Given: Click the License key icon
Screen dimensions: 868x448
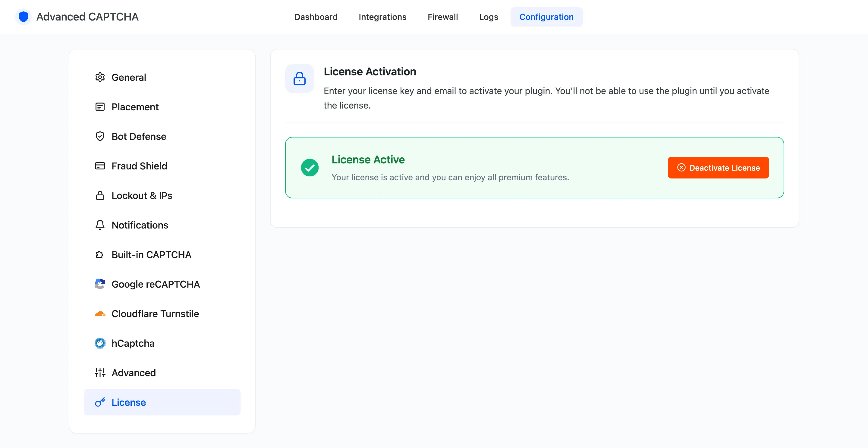Looking at the screenshot, I should tap(100, 402).
